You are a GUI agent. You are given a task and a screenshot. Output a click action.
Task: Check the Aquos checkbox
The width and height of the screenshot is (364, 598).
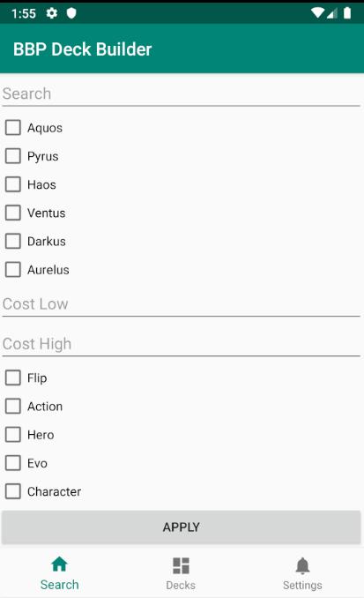point(13,128)
